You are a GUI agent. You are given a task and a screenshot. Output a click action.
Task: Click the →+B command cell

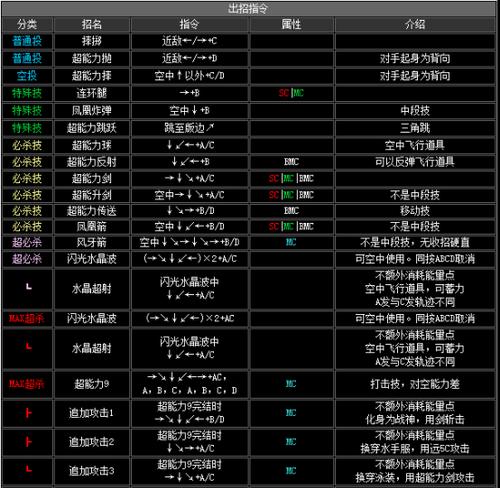[189, 93]
